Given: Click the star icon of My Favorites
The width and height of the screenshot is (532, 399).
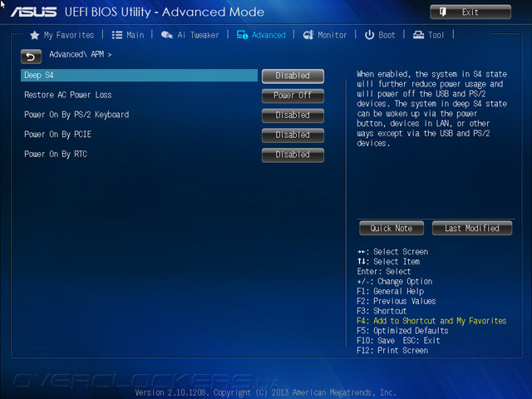Looking at the screenshot, I should (35, 35).
